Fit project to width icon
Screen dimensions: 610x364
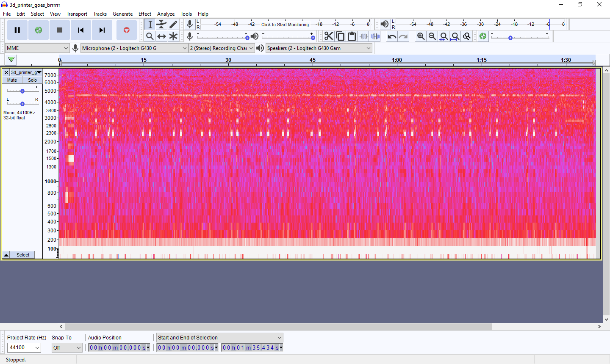click(455, 36)
